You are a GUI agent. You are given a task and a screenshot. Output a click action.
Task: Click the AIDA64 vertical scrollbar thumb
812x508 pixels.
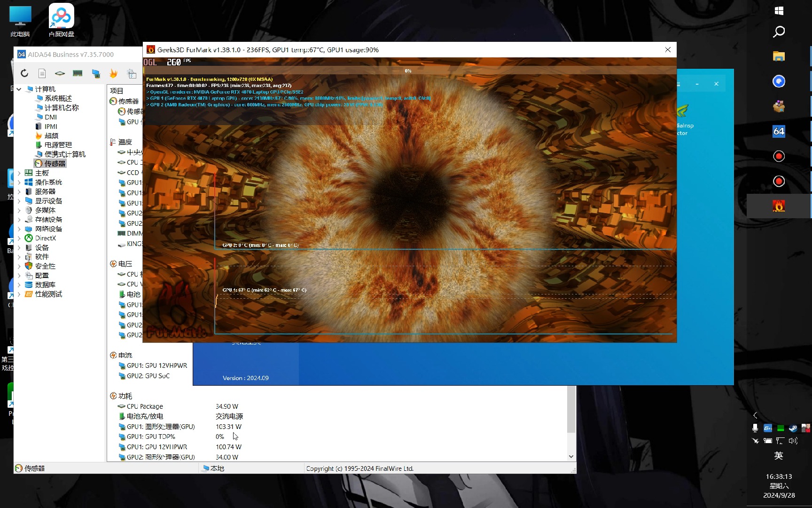click(x=571, y=409)
